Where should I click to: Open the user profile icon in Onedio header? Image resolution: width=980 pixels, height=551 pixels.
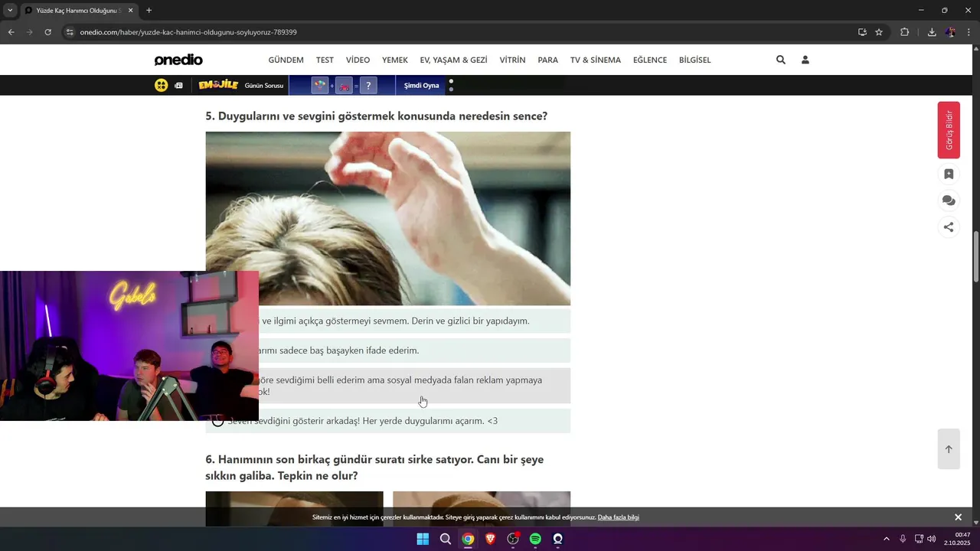[805, 60]
